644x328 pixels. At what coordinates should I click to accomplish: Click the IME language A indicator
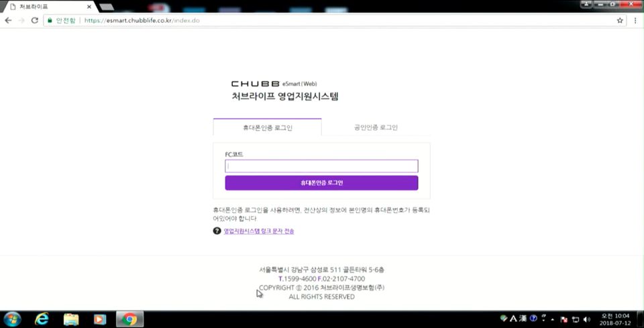coord(513,319)
